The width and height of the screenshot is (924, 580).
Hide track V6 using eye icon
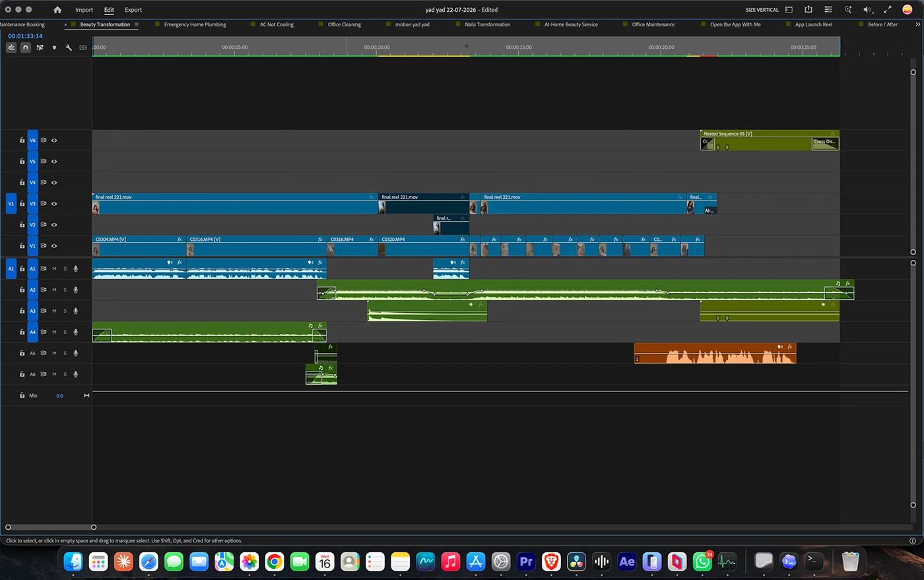pos(54,141)
